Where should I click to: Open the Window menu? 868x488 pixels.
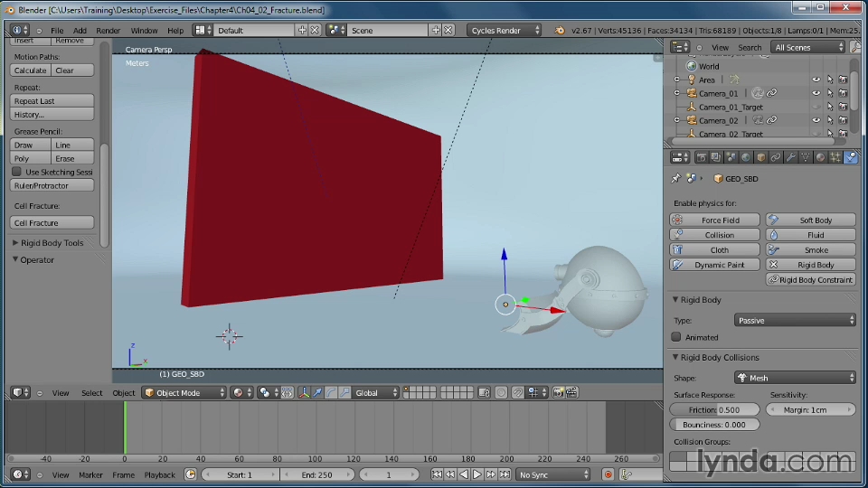tap(144, 31)
